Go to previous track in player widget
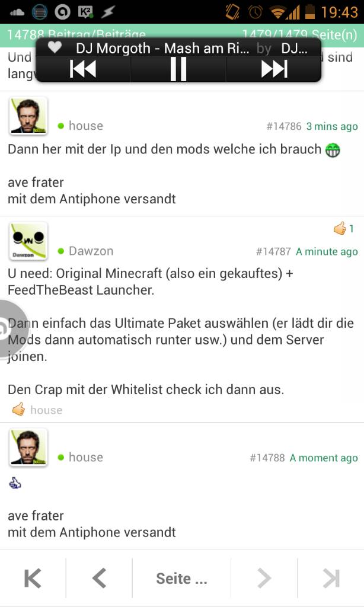Viewport: 364px width, 607px height. point(83,69)
